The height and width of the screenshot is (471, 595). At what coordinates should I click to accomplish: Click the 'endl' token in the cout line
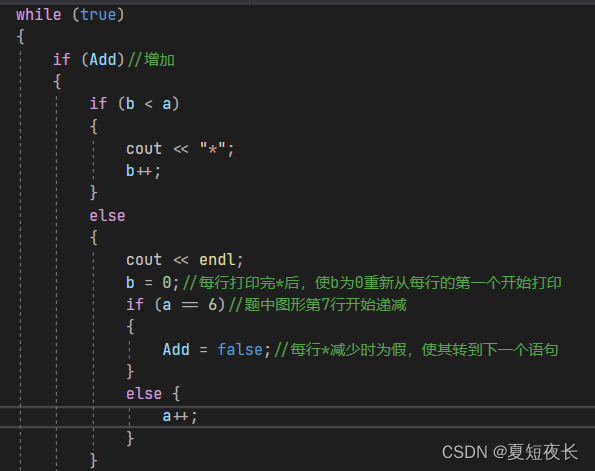(x=217, y=260)
